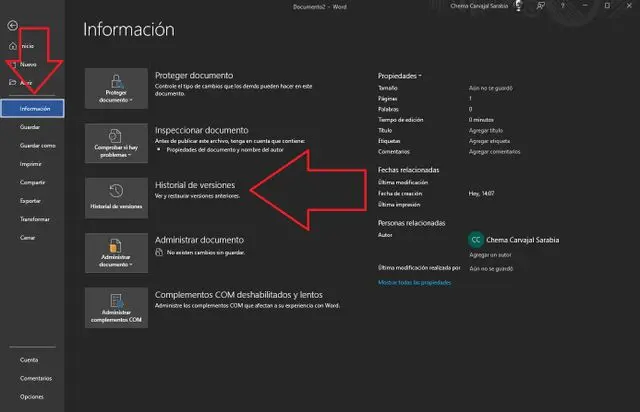Click the Comprobar si hay problemas icon
The height and width of the screenshot is (412, 640).
point(116,136)
